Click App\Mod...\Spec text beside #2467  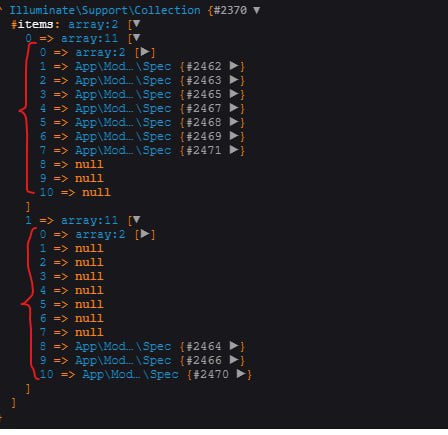click(123, 108)
